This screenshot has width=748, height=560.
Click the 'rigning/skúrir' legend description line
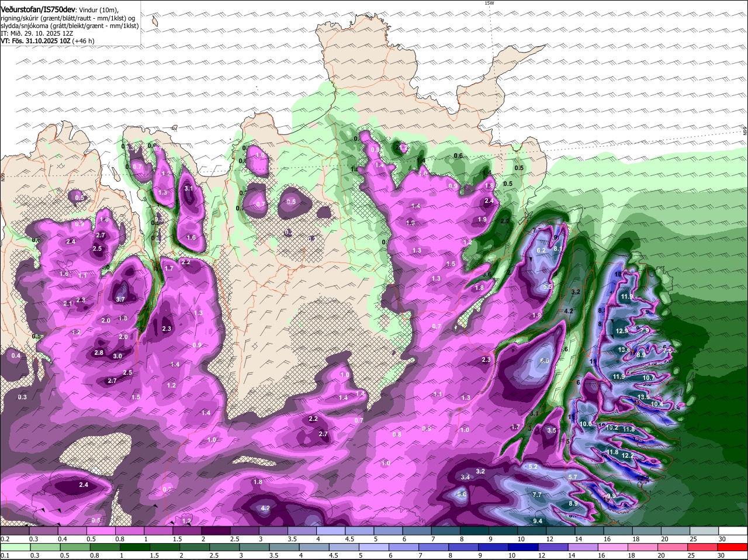point(68,18)
